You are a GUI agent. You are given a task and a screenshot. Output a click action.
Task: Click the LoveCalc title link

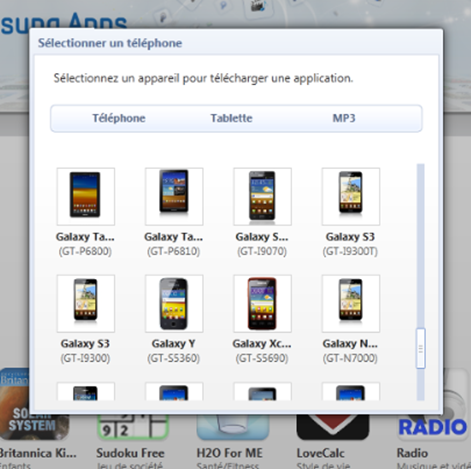pyautogui.click(x=321, y=453)
